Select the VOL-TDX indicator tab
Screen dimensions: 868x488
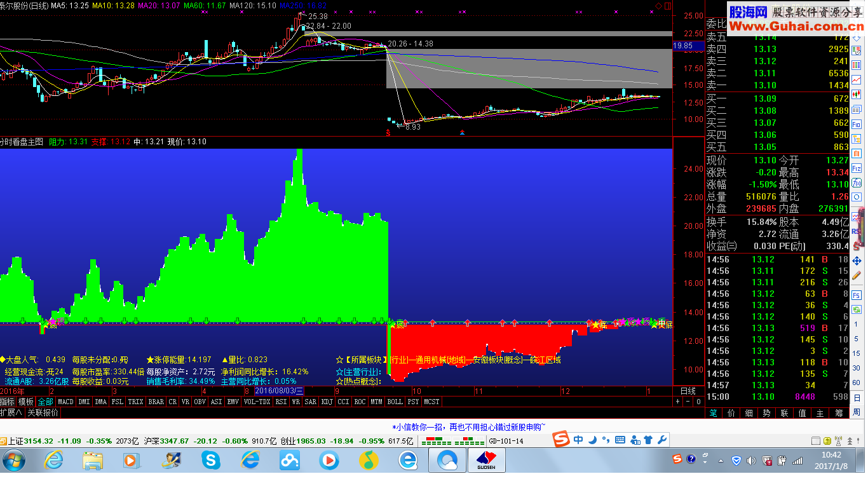coord(257,402)
